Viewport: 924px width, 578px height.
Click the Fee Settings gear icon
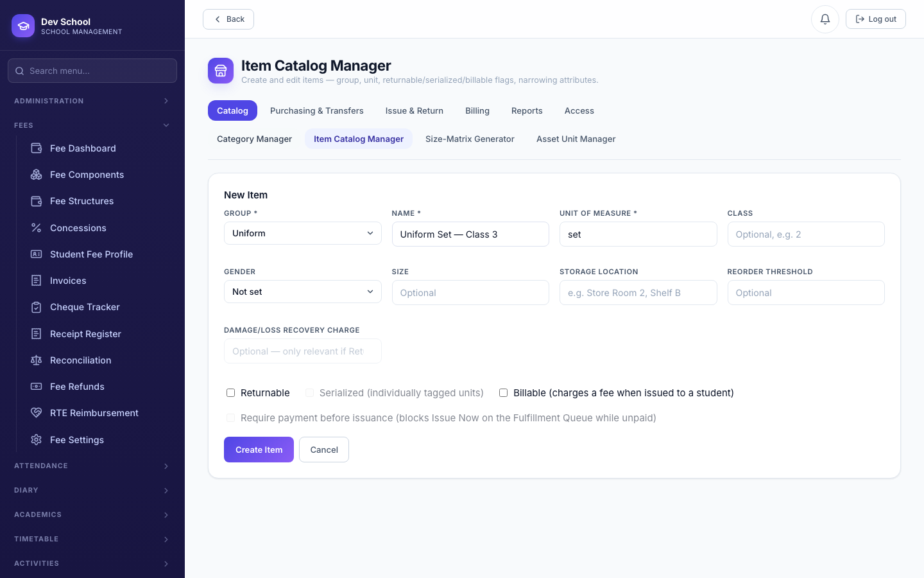pos(37,440)
